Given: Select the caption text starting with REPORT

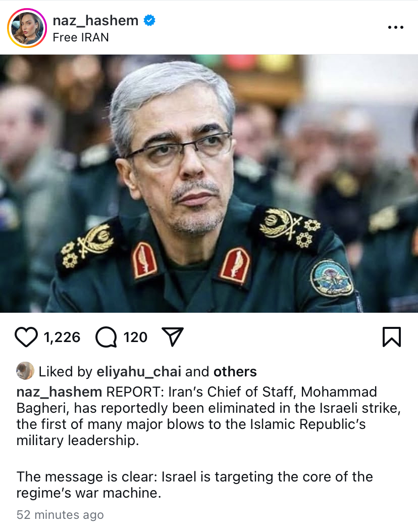Looking at the screenshot, I should point(209,416).
